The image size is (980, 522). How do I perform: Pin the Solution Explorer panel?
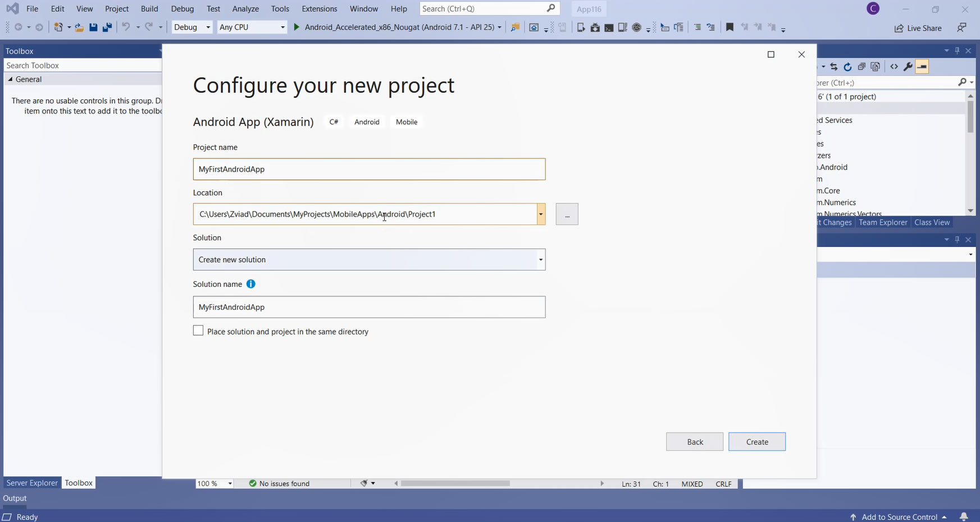tap(958, 51)
